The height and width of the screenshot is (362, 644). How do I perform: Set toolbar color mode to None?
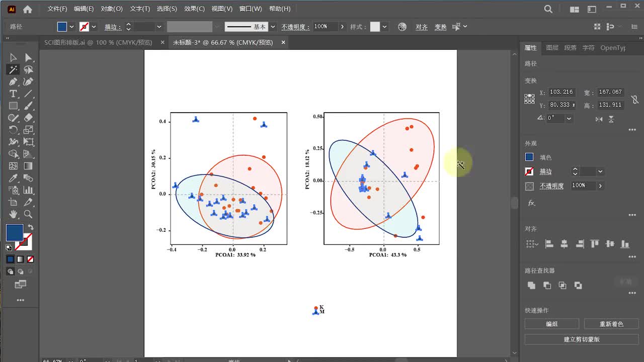click(x=31, y=259)
